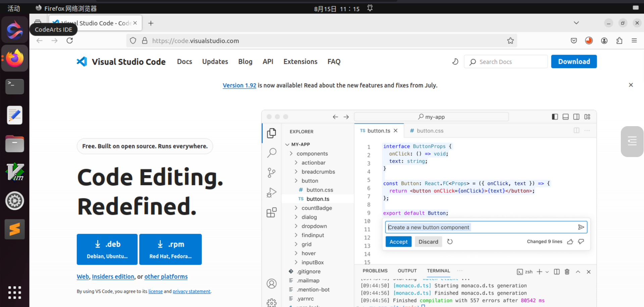The image size is (644, 307).
Task: Expand the breadcrumbs folder
Action: click(296, 171)
